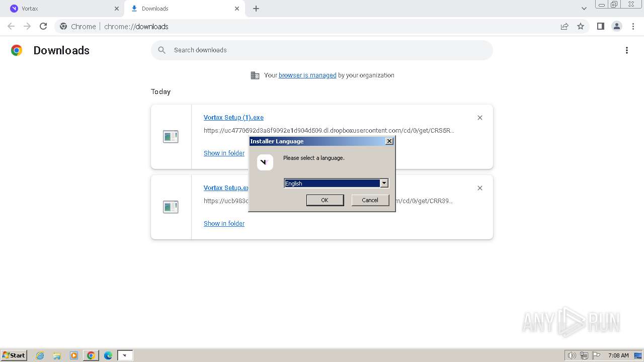Cancel the Installer Language dialog
Viewport: 644px width, 362px height.
click(370, 200)
